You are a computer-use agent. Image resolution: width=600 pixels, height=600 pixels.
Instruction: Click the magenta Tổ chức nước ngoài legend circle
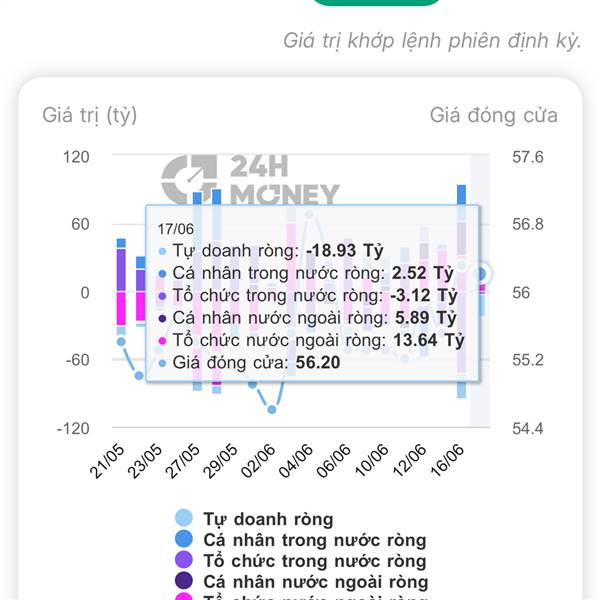point(184,597)
